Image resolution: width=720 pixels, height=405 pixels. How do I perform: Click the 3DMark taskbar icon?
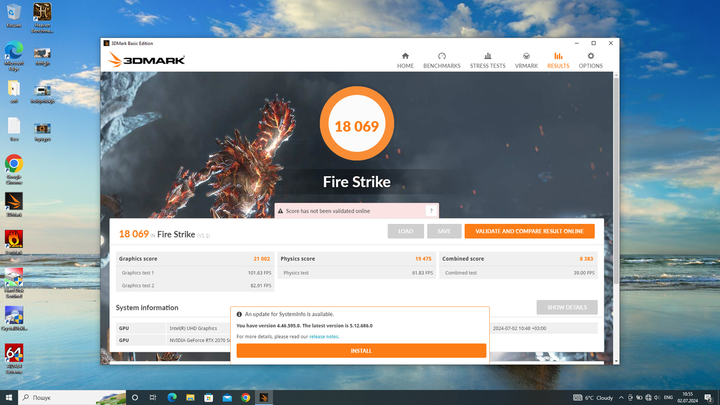(x=264, y=397)
